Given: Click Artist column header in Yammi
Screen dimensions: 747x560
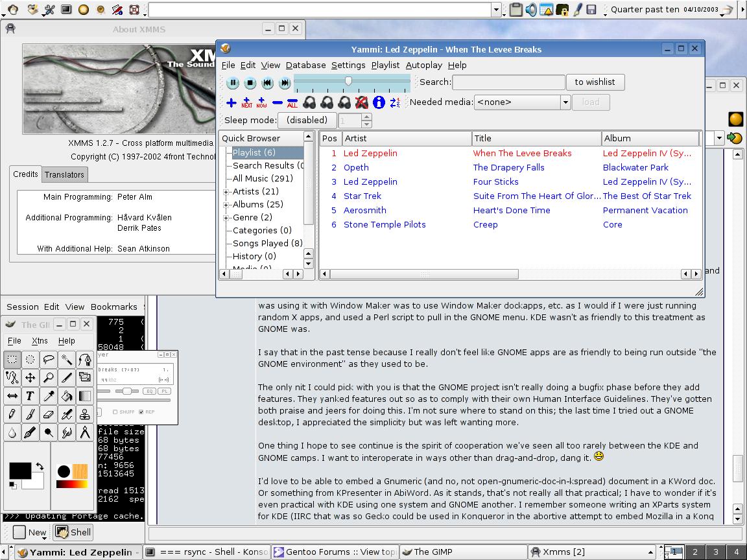Looking at the screenshot, I should 407,139.
